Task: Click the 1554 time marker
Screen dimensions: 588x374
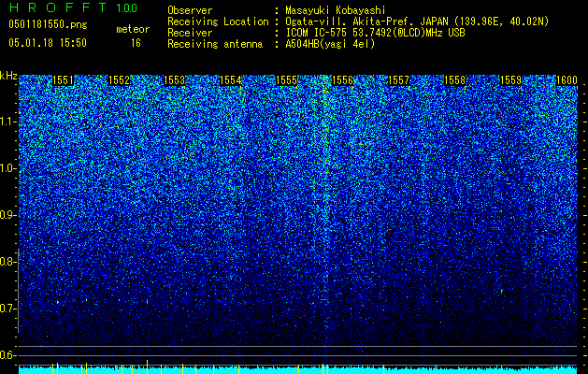Action: pos(231,80)
